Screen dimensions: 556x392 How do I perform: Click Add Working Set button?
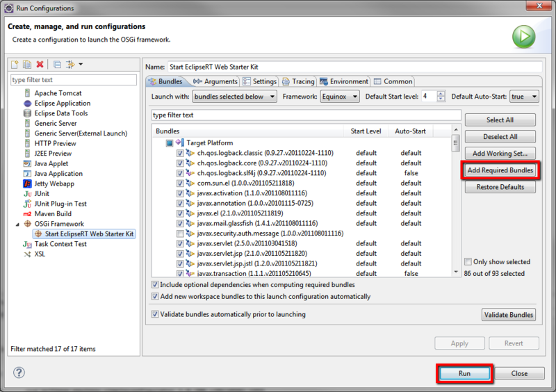click(500, 153)
